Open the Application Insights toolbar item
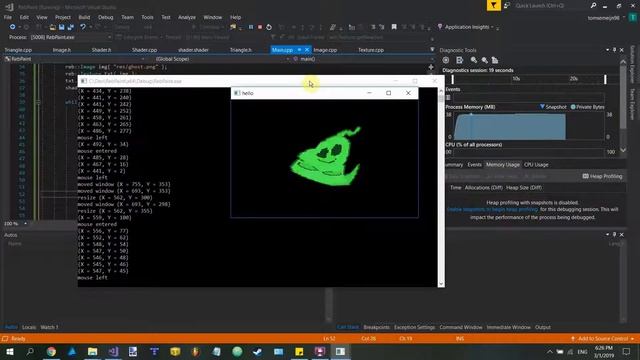The width and height of the screenshot is (640, 360). [467, 27]
